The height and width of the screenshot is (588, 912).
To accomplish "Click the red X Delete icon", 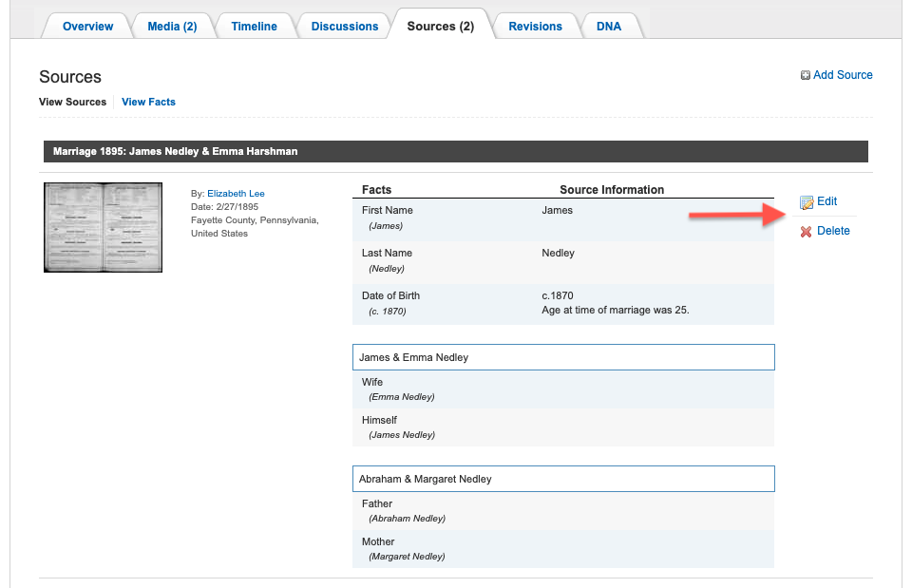I will point(807,232).
